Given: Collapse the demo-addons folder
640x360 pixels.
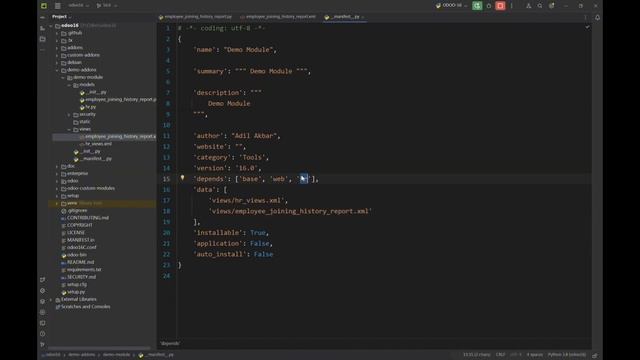Looking at the screenshot, I should coord(57,70).
